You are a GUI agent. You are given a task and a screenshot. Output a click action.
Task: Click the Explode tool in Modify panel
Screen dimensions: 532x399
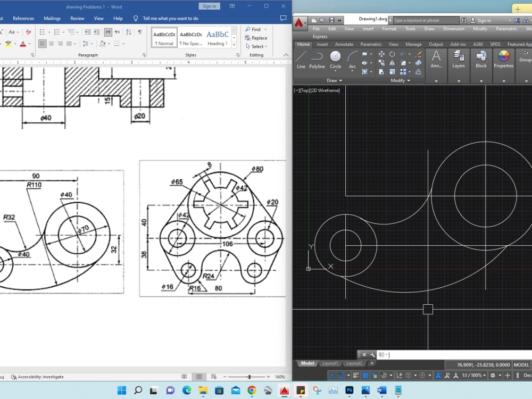(418, 63)
